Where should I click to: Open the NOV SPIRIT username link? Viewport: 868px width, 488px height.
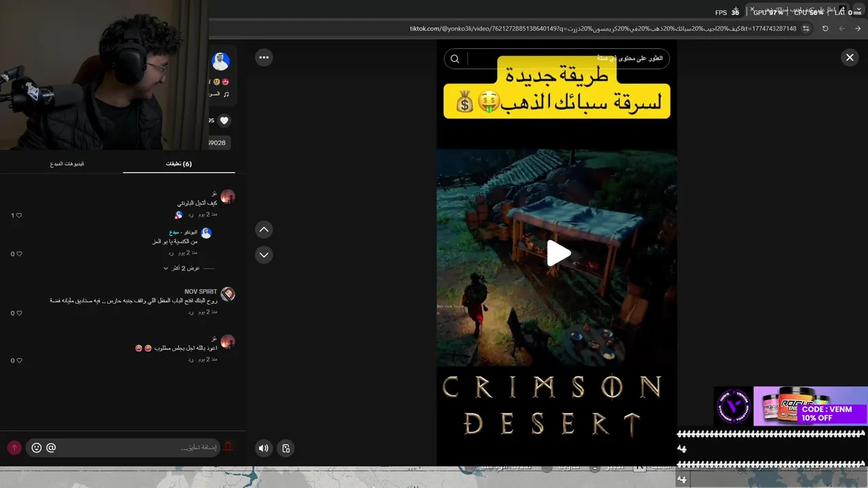201,291
